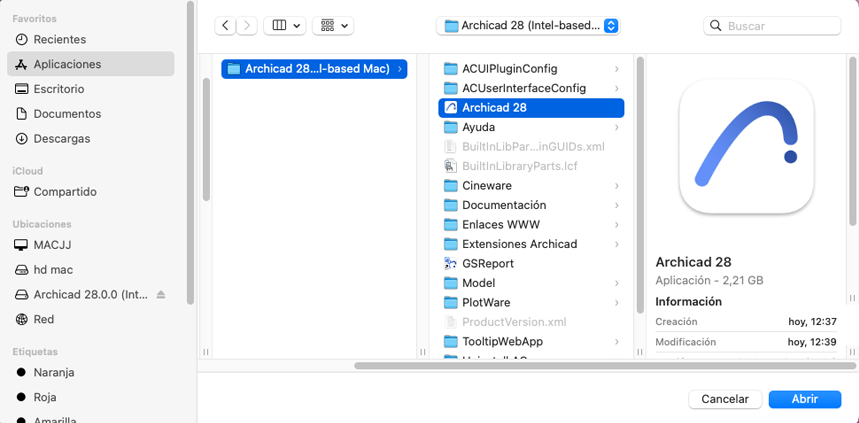The width and height of the screenshot is (859, 423).
Task: Expand the Ayuda folder chevron
Action: click(617, 127)
